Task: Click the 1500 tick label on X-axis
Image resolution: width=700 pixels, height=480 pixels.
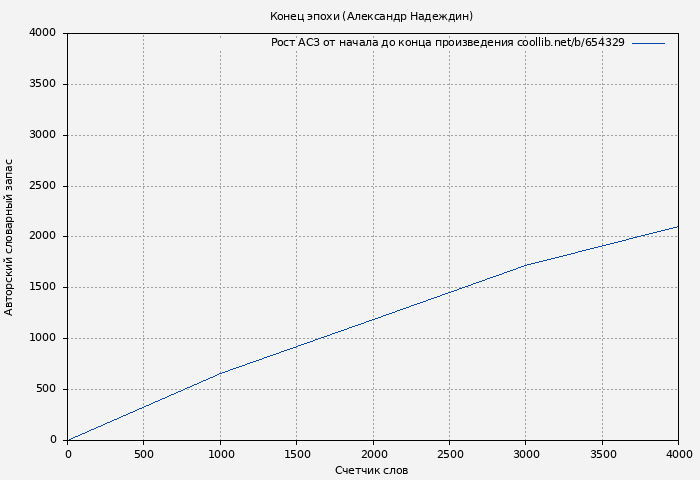Action: click(x=296, y=454)
